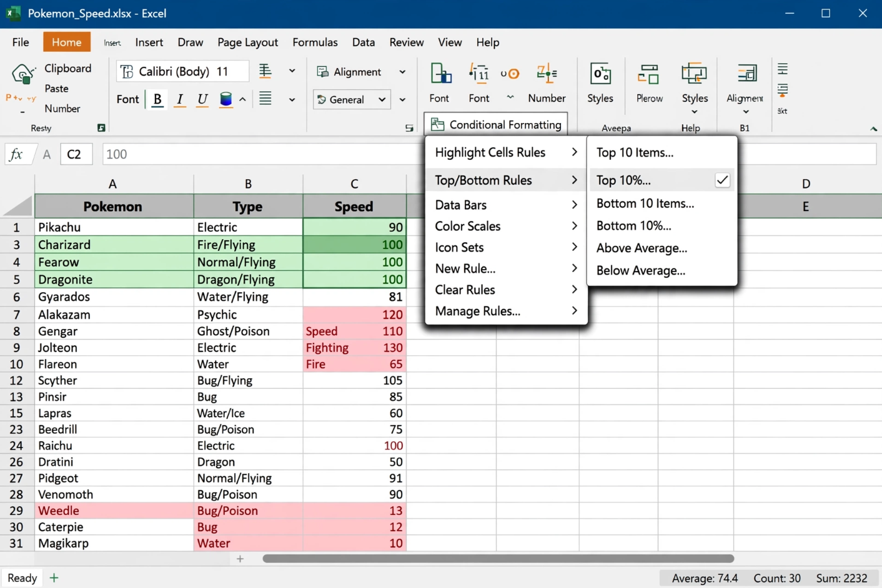This screenshot has width=882, height=588.
Task: Expand the arrow beside fill color icon
Action: [x=243, y=99]
